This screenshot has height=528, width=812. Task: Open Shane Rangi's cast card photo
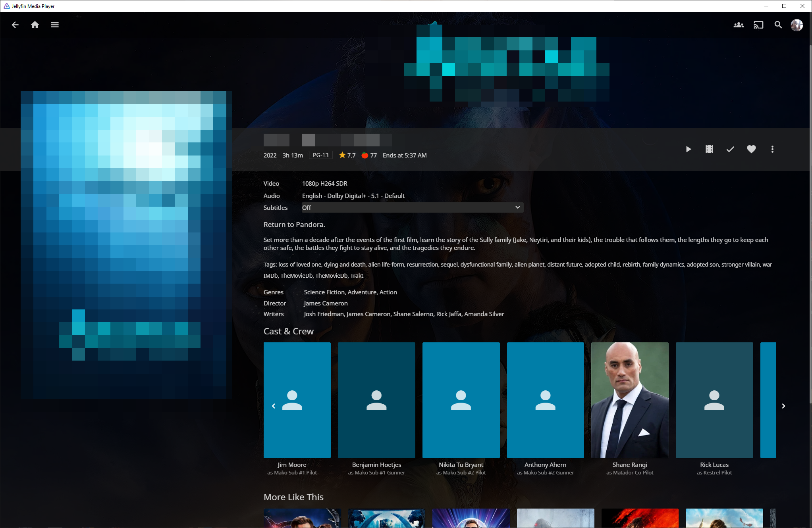630,400
